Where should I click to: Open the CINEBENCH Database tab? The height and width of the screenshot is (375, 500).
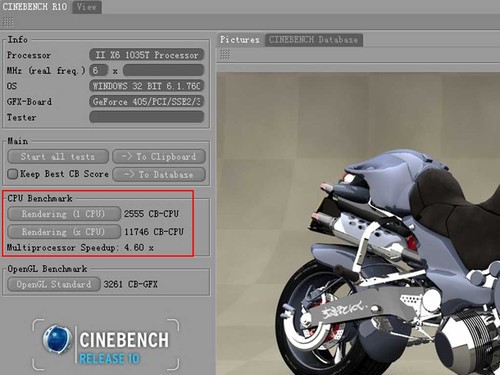[x=313, y=40]
